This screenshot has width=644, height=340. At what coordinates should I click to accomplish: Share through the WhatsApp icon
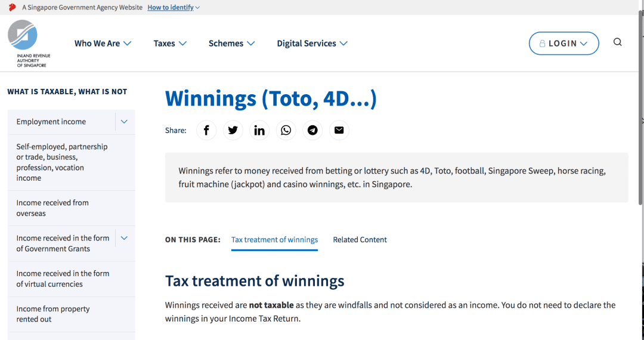click(x=286, y=130)
